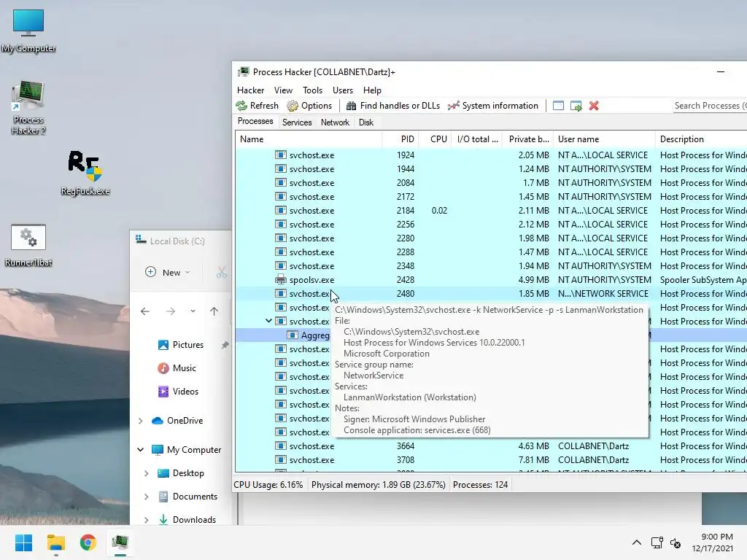Screen dimensions: 747x560
Task: Sort by User name column header
Action: pyautogui.click(x=604, y=139)
